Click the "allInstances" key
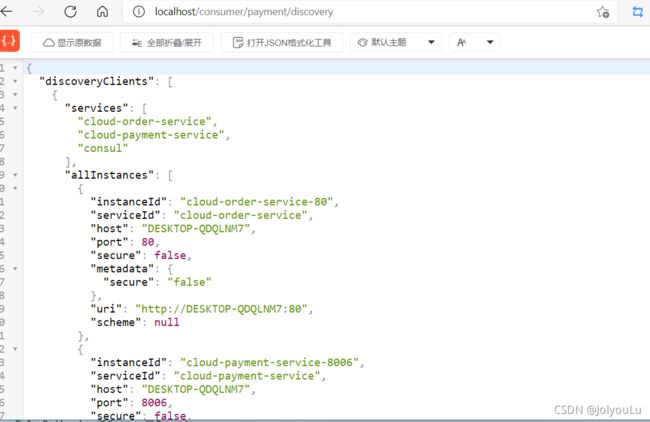650x422 pixels. point(109,175)
